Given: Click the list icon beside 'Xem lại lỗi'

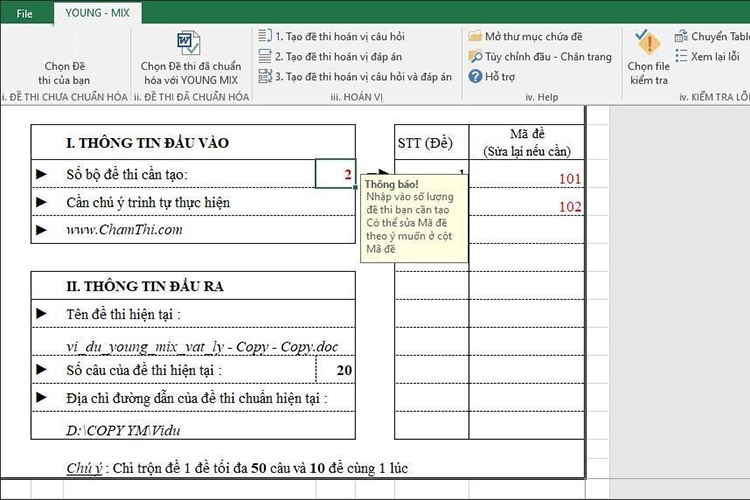Looking at the screenshot, I should (x=681, y=56).
